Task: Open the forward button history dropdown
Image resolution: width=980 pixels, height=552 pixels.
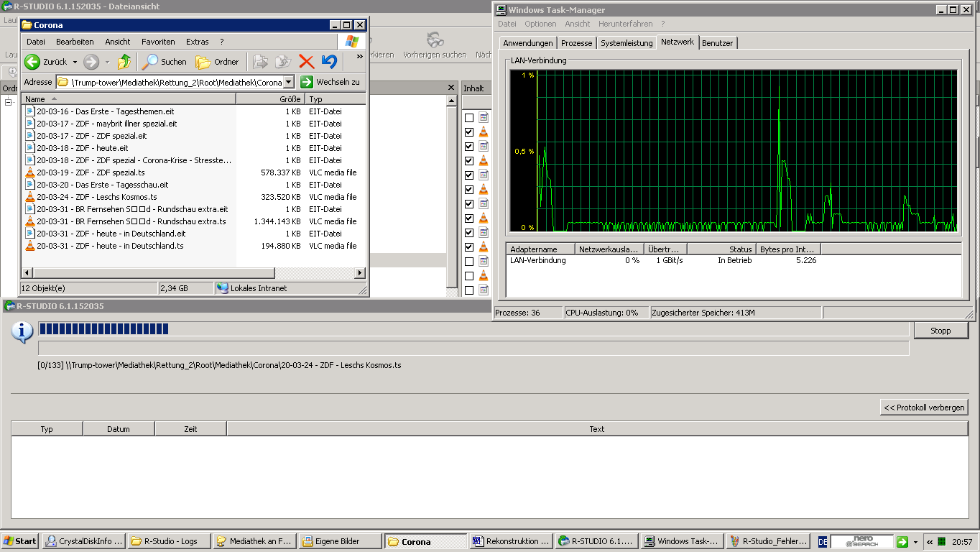Action: [107, 62]
